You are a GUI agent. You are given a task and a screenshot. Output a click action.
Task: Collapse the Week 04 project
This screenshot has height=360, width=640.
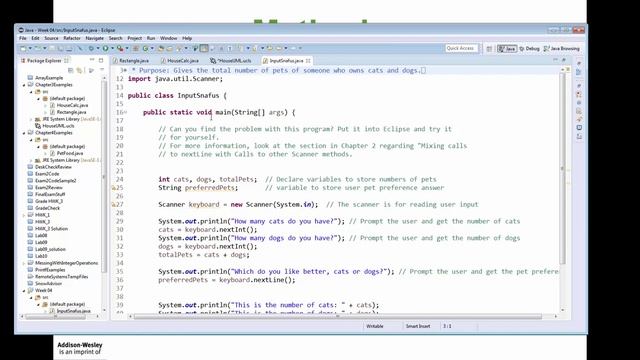coord(24,291)
